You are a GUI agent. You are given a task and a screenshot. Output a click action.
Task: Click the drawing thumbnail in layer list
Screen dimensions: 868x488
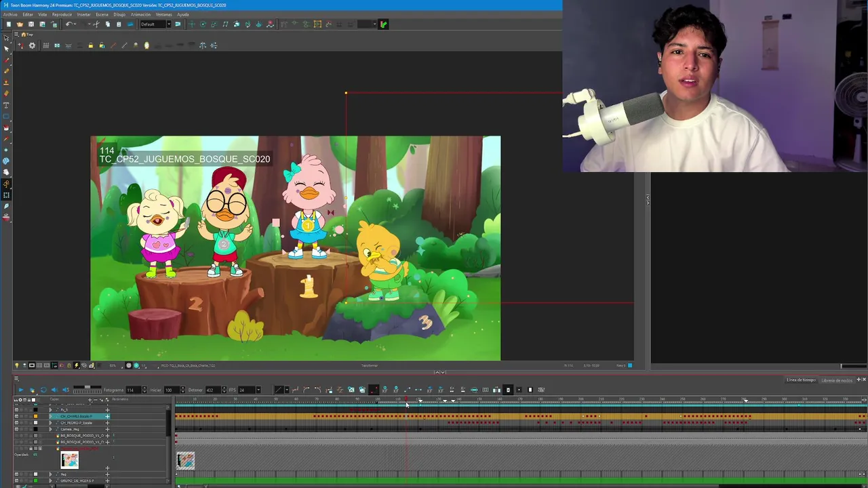[x=69, y=460]
